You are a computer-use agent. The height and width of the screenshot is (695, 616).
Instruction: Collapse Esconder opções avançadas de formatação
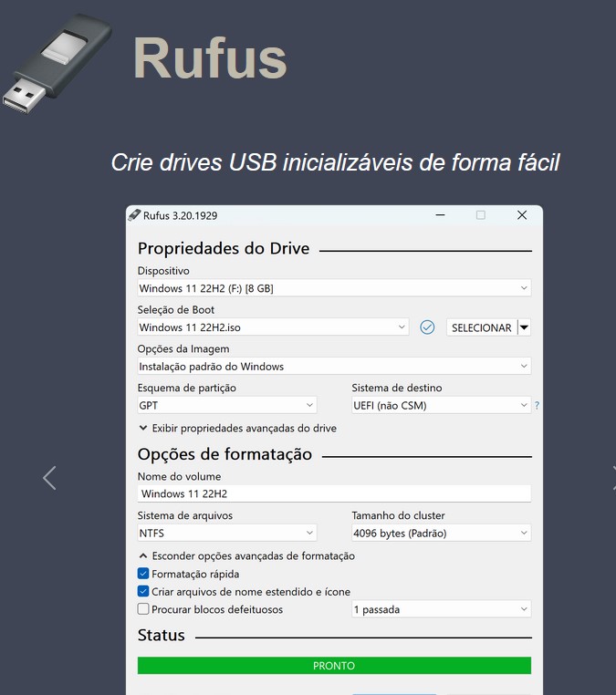tap(247, 555)
